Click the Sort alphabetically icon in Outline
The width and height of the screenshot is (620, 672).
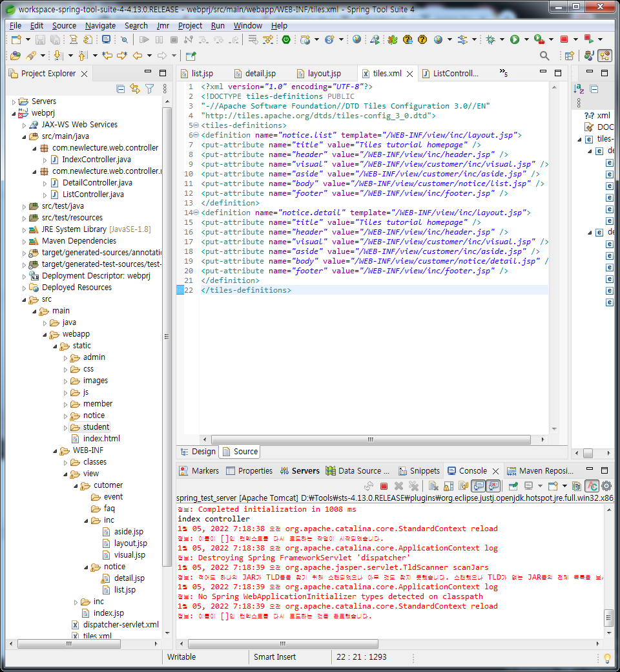(x=579, y=89)
